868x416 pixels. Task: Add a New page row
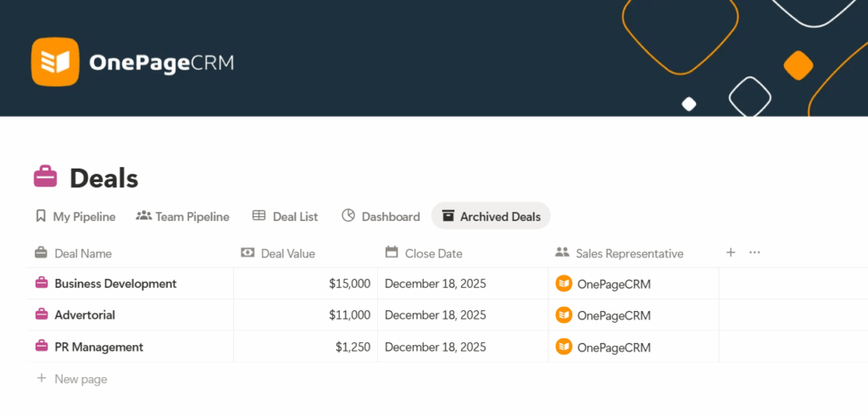pos(72,379)
